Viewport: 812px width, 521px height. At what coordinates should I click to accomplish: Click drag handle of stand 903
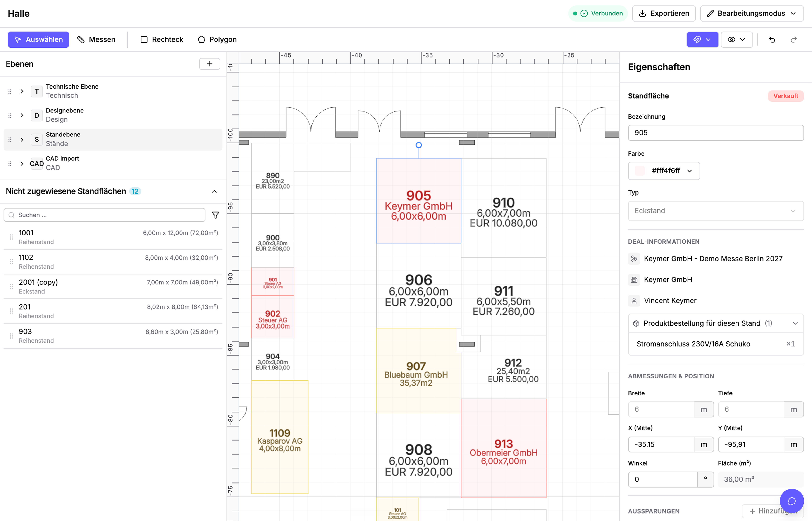[11, 336]
